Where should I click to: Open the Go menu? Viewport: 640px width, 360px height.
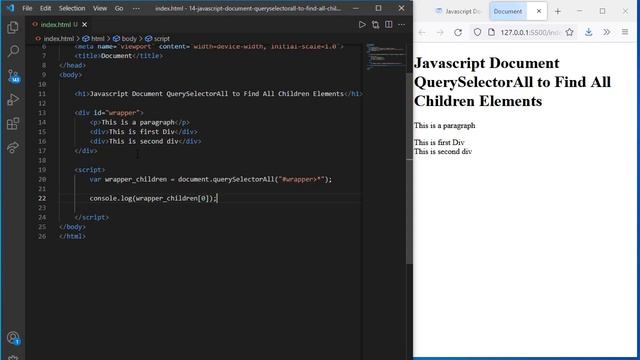coord(119,8)
